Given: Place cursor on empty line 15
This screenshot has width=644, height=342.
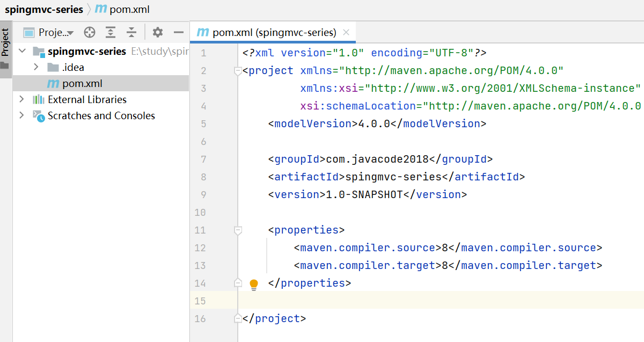Looking at the screenshot, I should (x=440, y=301).
